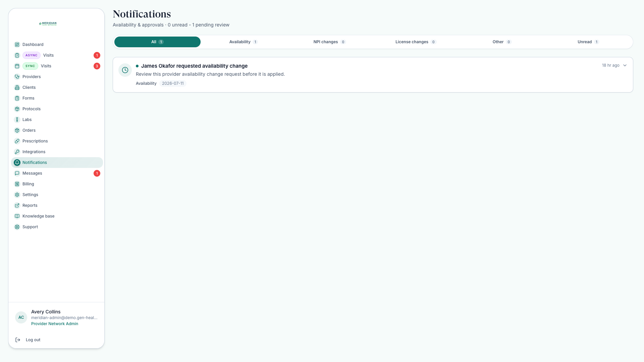This screenshot has height=362, width=644.
Task: Click the Providers stethoscope icon
Action: pyautogui.click(x=17, y=77)
